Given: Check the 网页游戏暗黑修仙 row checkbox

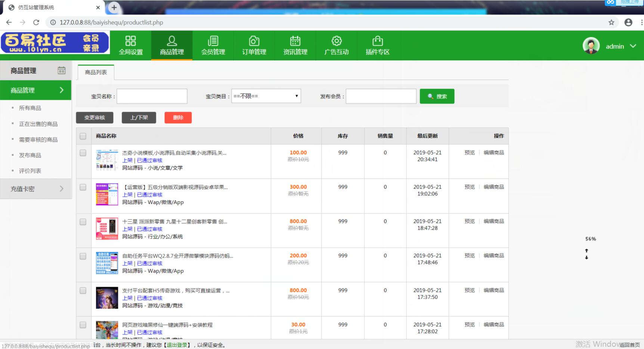Looking at the screenshot, I should coord(83,325).
